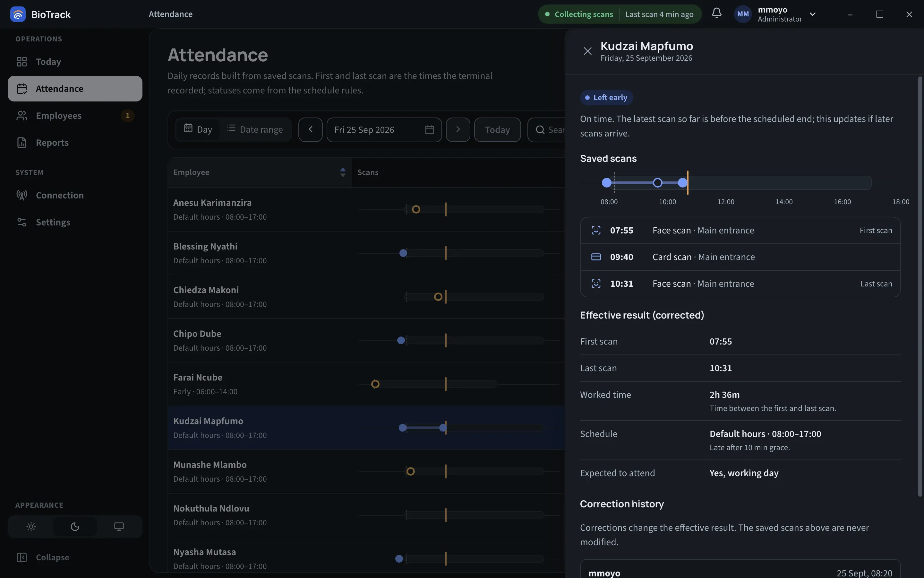Collapse the sidebar
This screenshot has height=578, width=924.
pyautogui.click(x=75, y=557)
